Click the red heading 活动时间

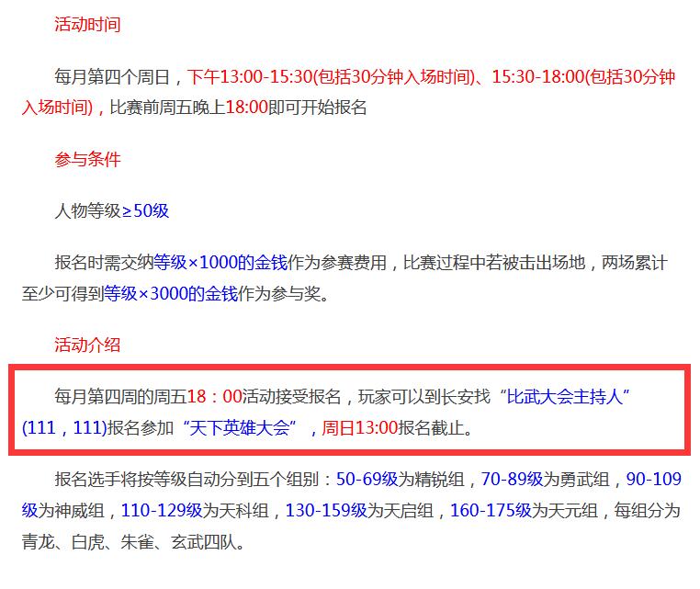click(87, 24)
